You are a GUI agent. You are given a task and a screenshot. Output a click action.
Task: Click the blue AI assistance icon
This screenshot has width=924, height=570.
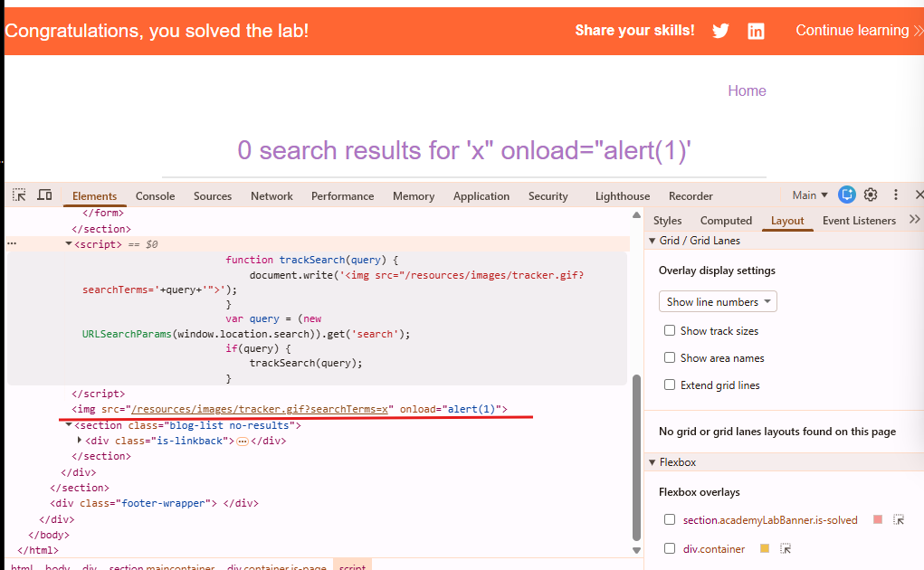[847, 195]
